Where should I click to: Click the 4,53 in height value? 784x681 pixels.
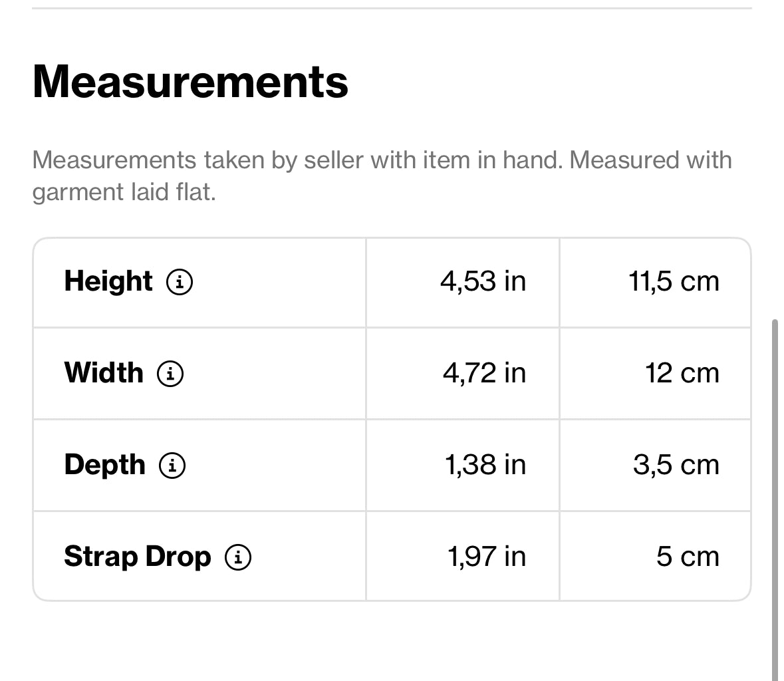(483, 281)
